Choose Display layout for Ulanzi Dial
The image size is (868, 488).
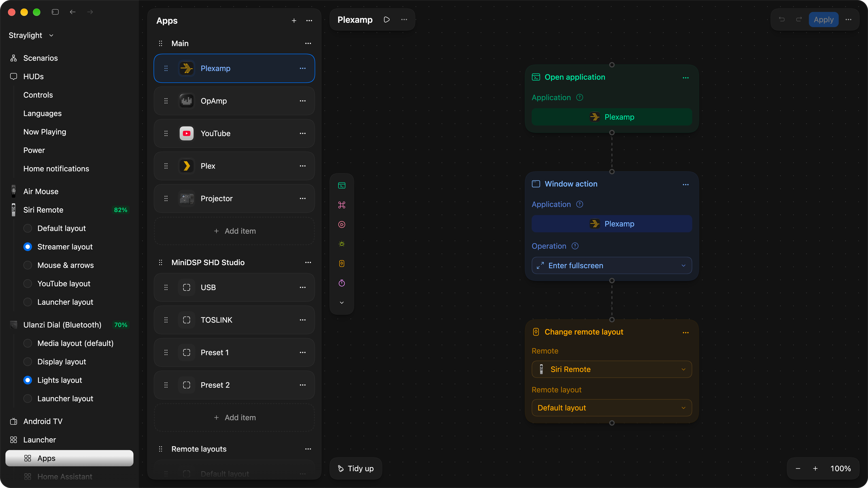click(28, 362)
